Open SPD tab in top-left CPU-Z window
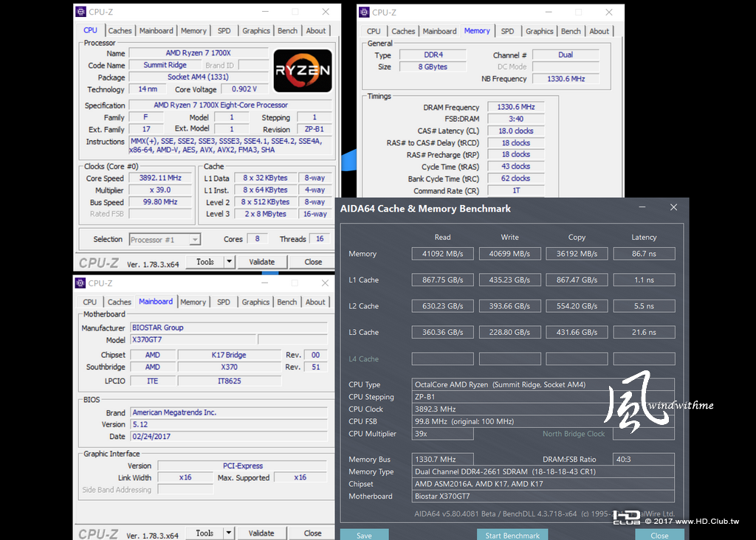This screenshot has height=540, width=756. (x=224, y=30)
